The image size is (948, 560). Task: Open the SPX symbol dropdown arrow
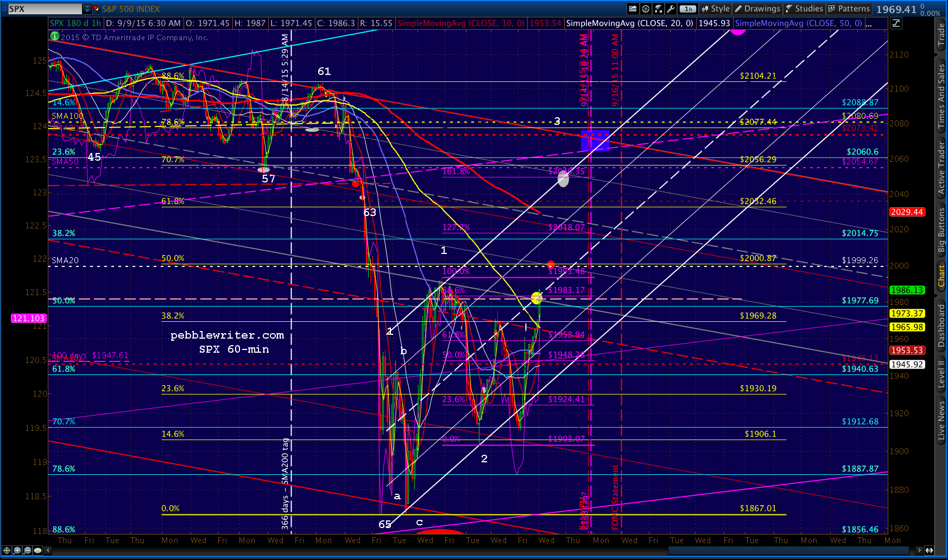(87, 9)
